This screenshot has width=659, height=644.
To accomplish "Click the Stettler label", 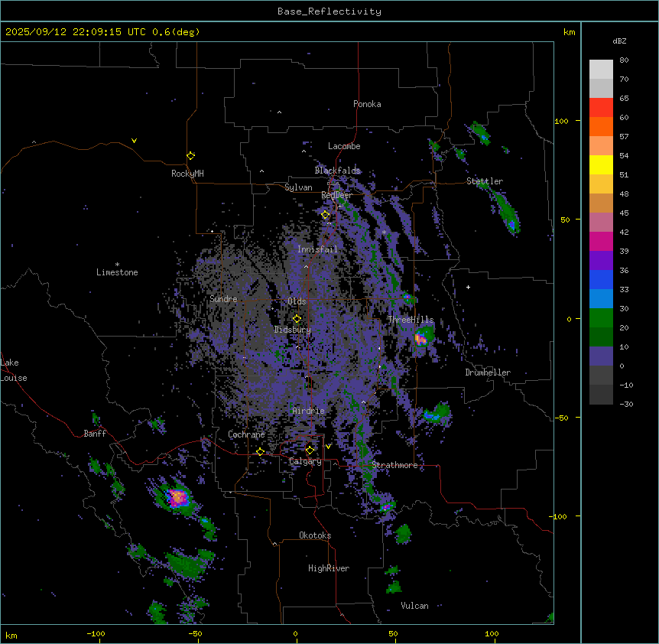I will [x=485, y=181].
